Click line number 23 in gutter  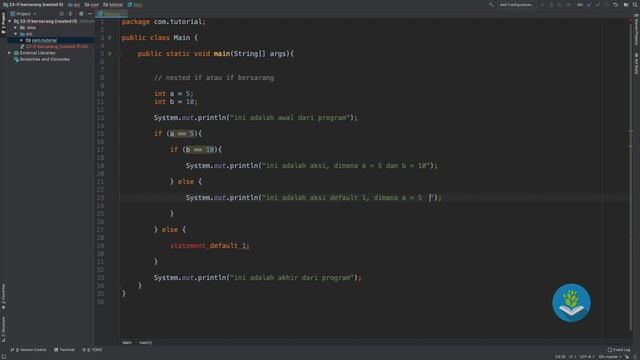[x=100, y=198]
